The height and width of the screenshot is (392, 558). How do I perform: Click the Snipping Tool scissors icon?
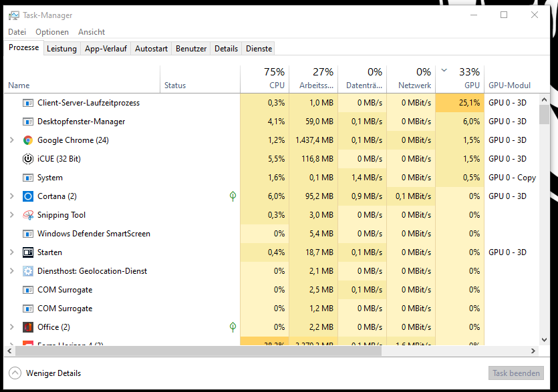(x=28, y=215)
